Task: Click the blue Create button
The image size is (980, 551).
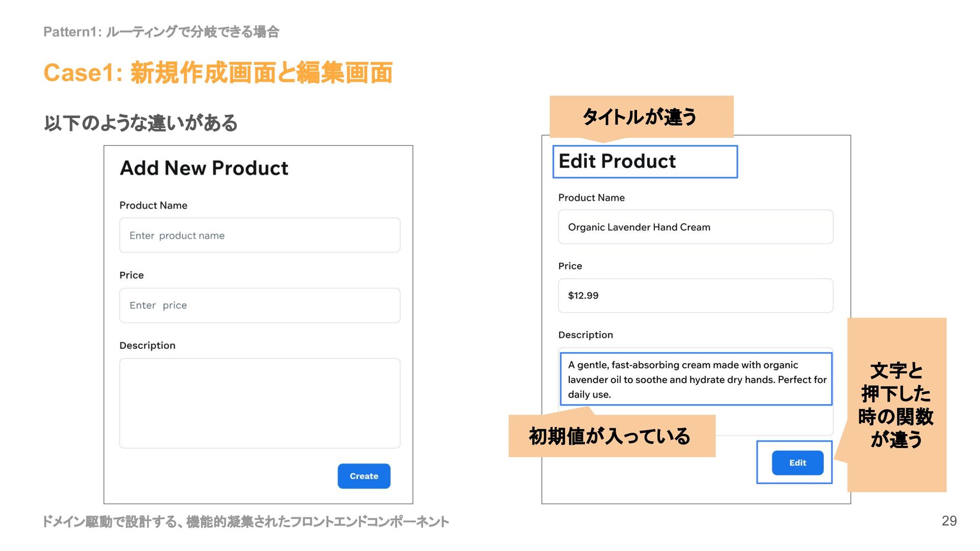Action: click(x=364, y=476)
